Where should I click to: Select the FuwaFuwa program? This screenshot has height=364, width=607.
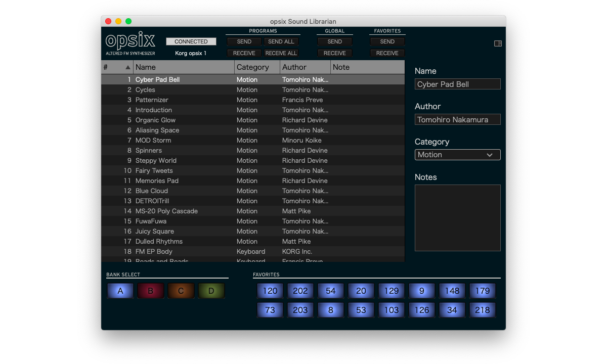point(253,221)
